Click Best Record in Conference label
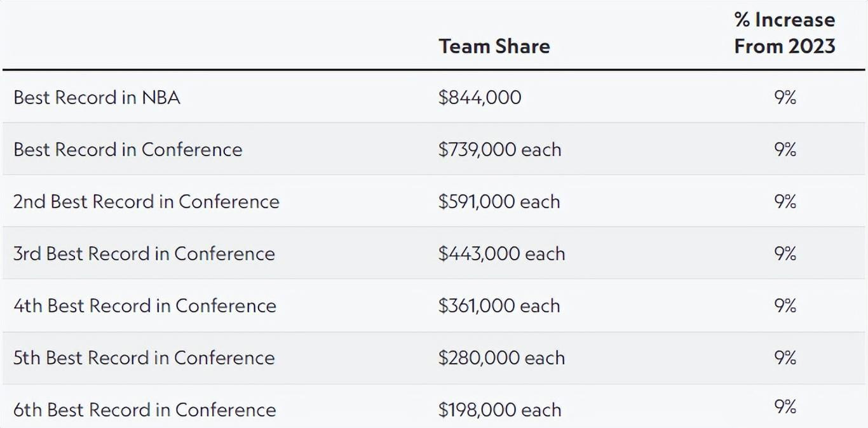This screenshot has width=868, height=428. [128, 149]
